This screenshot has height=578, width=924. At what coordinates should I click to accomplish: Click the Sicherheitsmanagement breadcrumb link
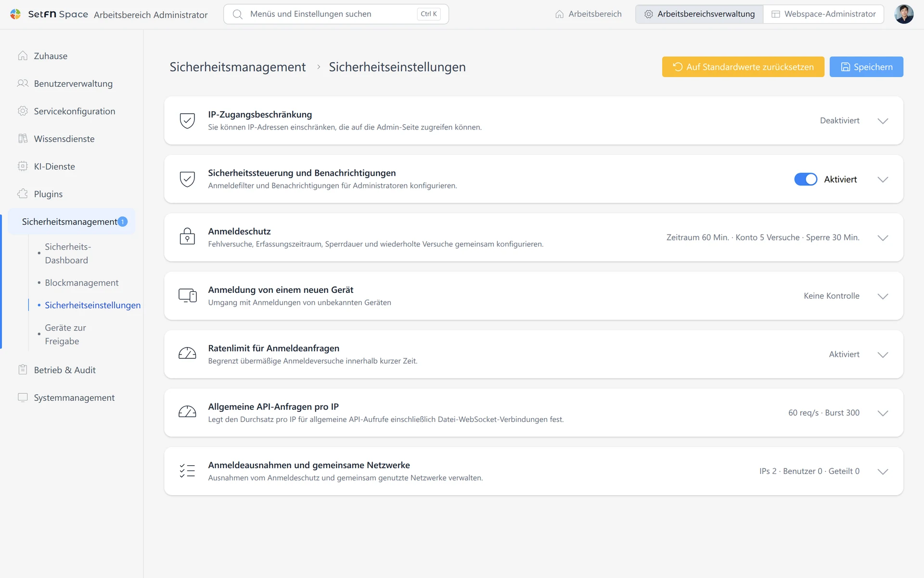point(237,67)
